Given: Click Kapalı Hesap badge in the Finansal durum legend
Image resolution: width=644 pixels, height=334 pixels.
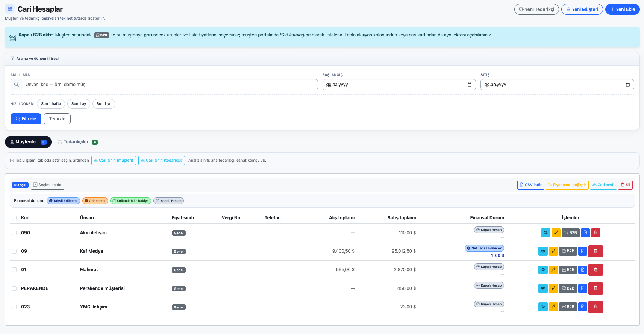Looking at the screenshot, I should click(169, 201).
